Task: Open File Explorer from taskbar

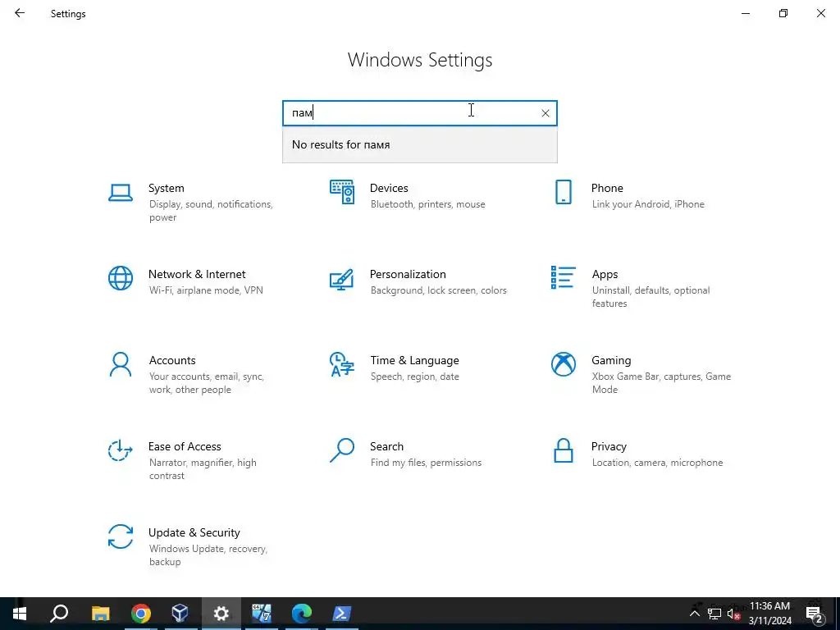Action: click(x=100, y=614)
